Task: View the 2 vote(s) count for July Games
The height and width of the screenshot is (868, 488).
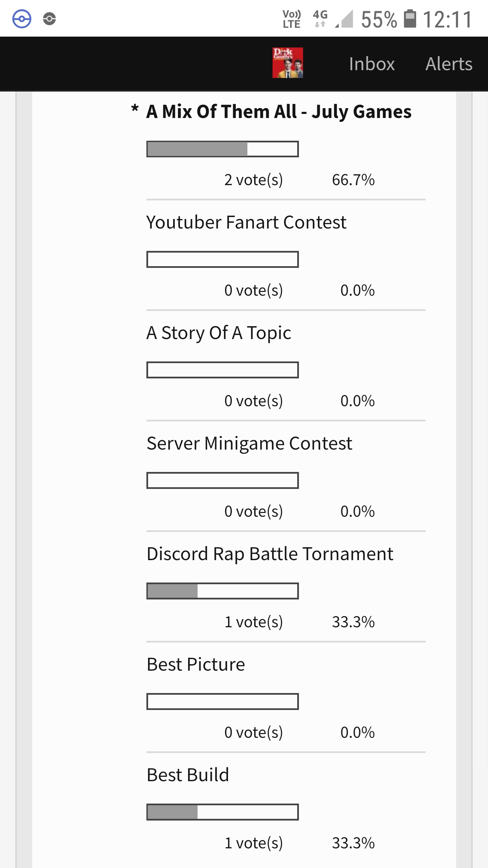Action: [x=253, y=180]
